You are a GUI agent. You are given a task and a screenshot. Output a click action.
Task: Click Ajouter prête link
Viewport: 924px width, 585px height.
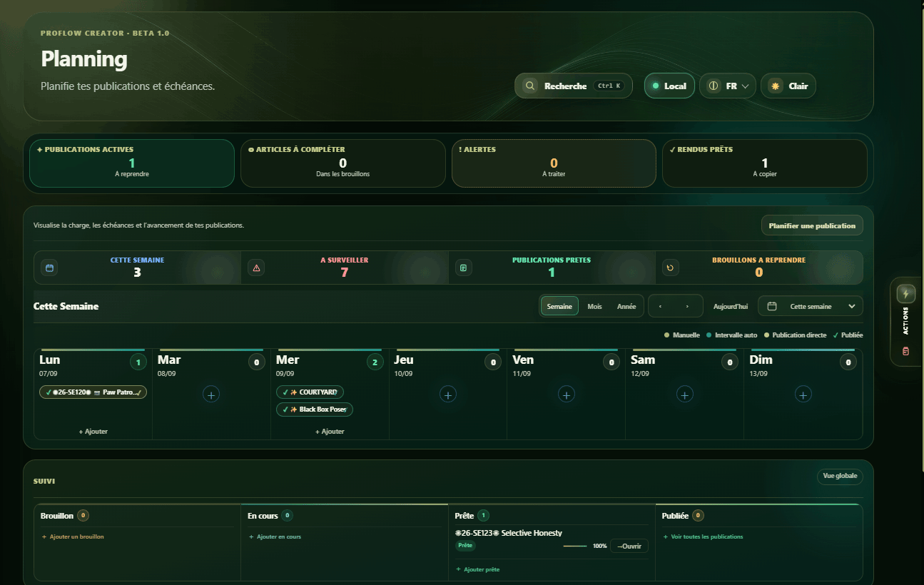[x=477, y=569]
